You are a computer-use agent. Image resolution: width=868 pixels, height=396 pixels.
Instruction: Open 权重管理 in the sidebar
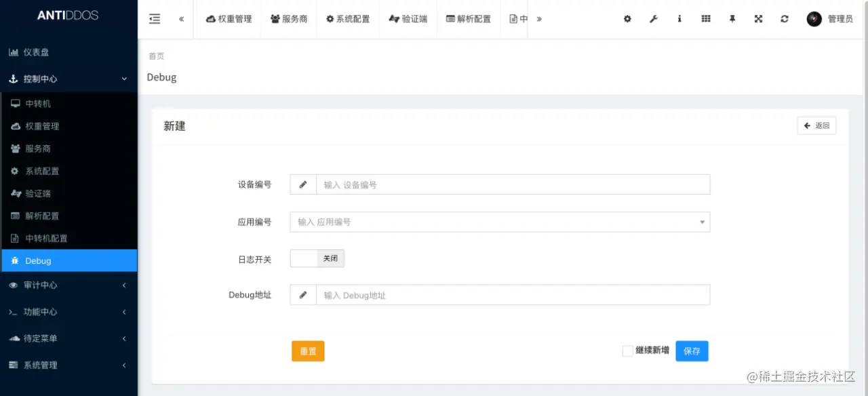pos(68,126)
